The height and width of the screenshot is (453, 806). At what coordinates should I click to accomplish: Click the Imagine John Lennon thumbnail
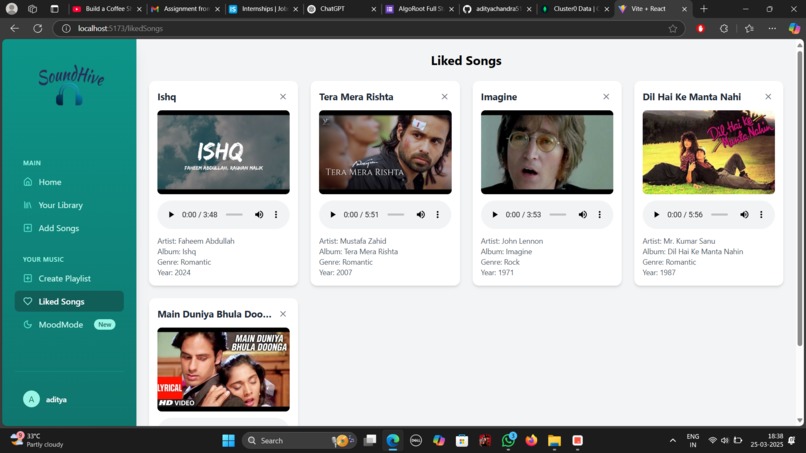[547, 152]
